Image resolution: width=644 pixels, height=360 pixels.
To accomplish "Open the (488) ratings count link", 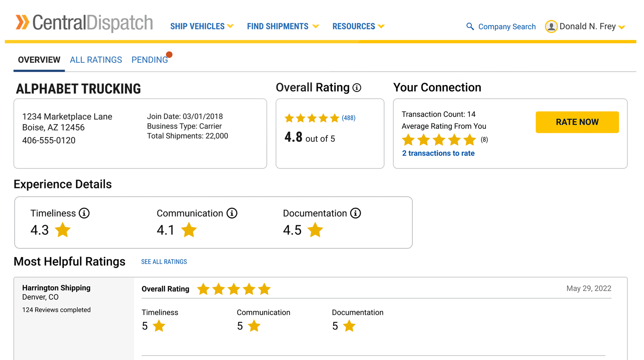I will [x=349, y=118].
